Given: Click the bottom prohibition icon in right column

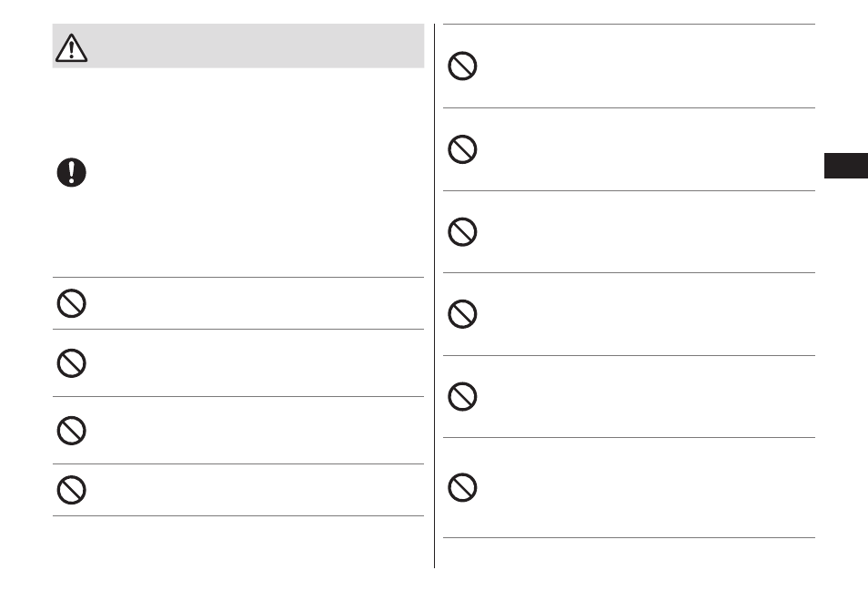Looking at the screenshot, I should click(x=462, y=487).
